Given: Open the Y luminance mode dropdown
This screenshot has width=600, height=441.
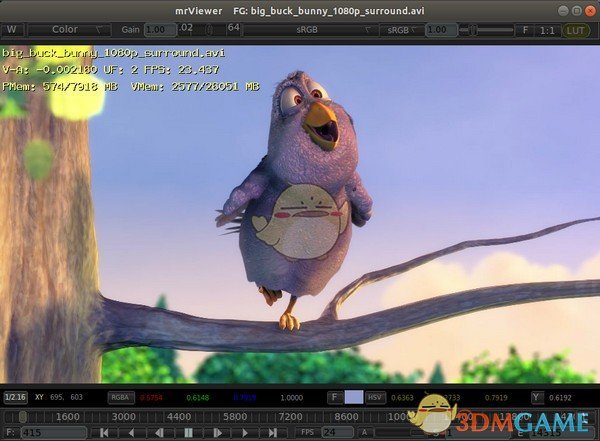Looking at the screenshot, I should (x=536, y=397).
